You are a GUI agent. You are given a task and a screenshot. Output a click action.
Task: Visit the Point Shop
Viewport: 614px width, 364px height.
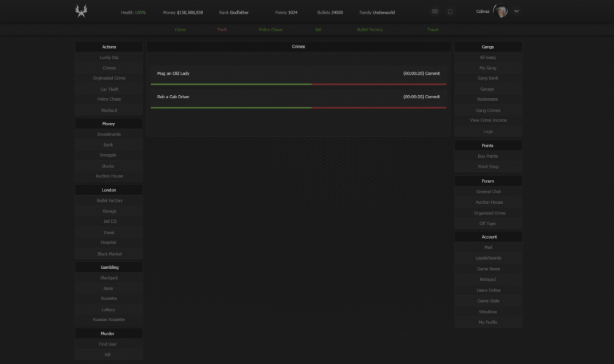point(488,167)
